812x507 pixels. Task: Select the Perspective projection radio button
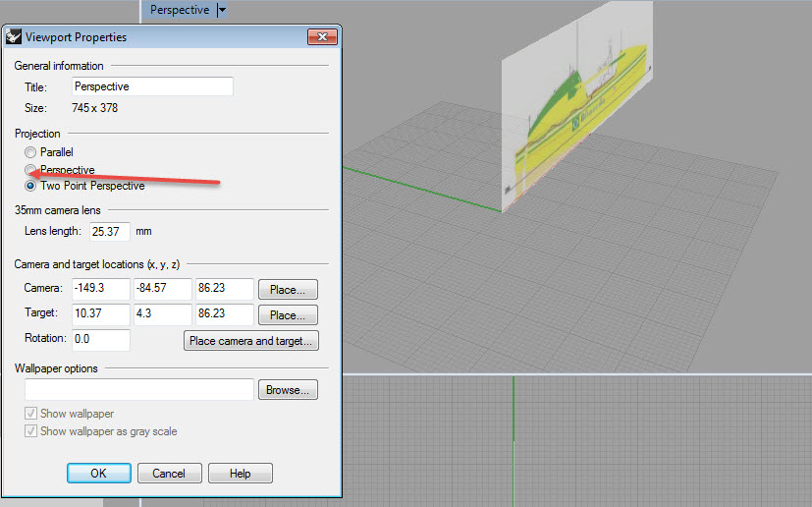(31, 169)
